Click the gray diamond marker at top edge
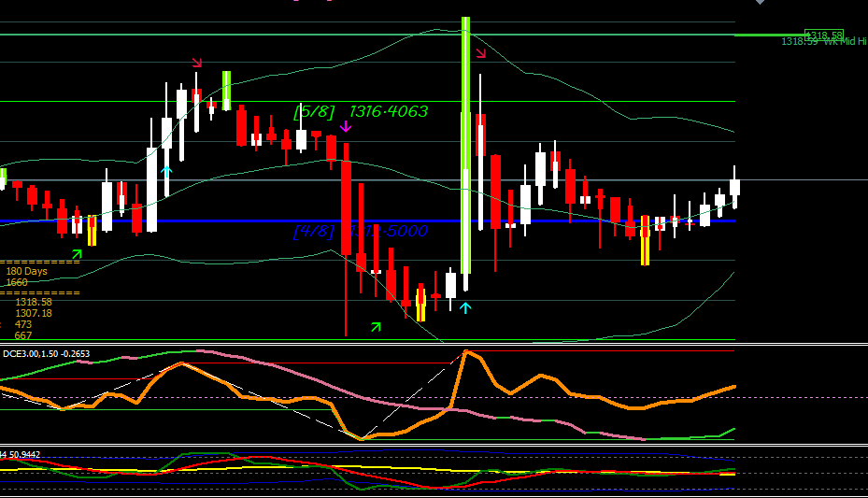 coord(761,2)
